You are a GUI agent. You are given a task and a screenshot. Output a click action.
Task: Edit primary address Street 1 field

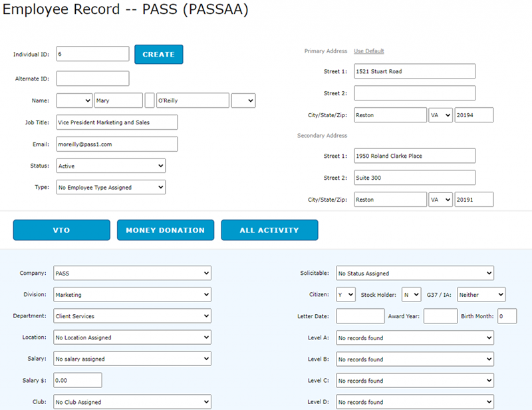pos(414,71)
